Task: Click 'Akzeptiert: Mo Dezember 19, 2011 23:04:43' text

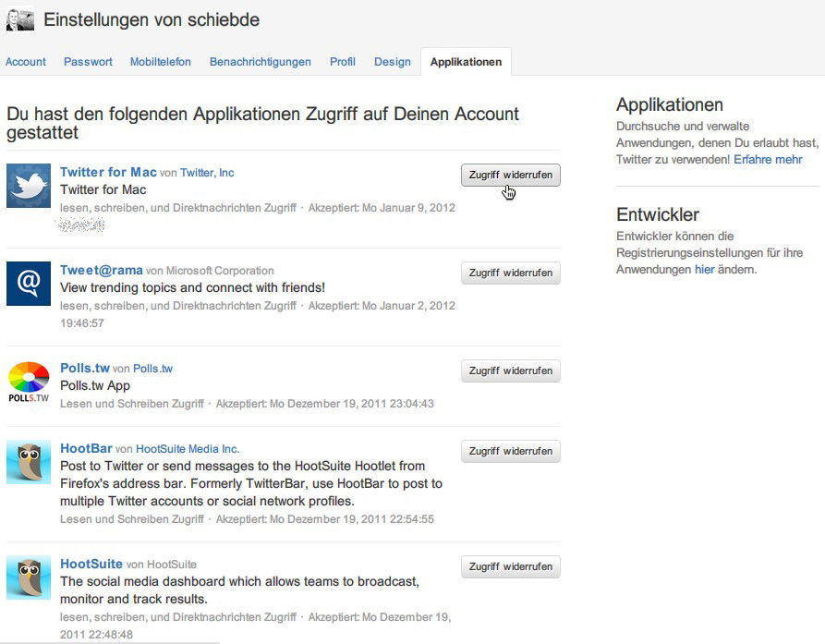Action: (324, 404)
